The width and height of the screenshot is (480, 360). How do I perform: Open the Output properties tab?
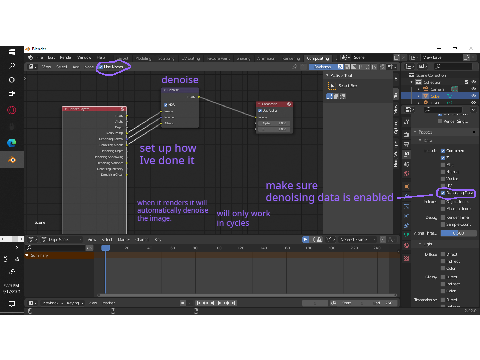(406, 144)
